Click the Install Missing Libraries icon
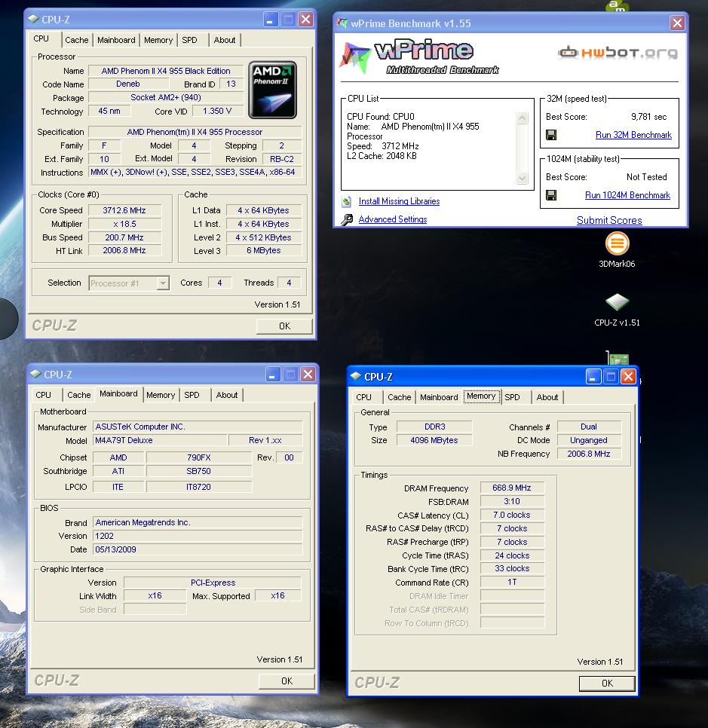The height and width of the screenshot is (728, 708). click(347, 201)
